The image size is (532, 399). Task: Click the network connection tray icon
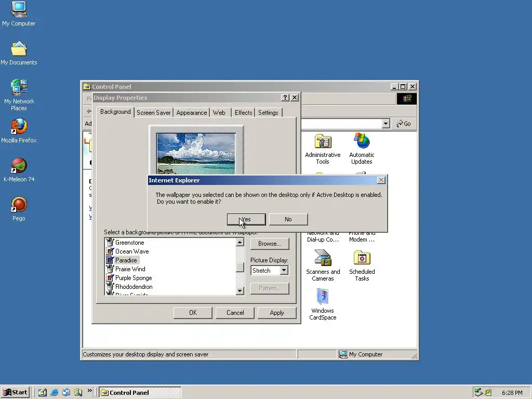pos(478,393)
